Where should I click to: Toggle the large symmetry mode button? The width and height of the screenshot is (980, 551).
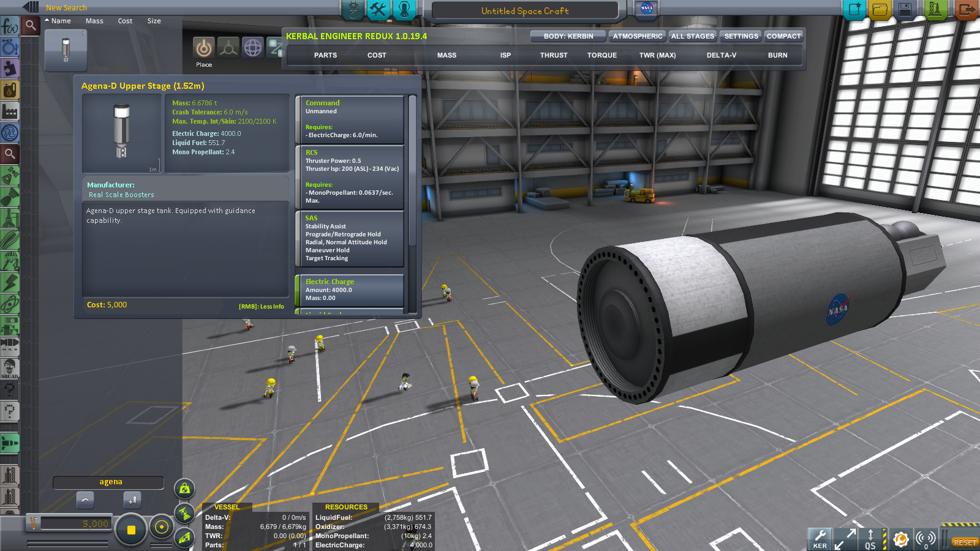coord(130,530)
